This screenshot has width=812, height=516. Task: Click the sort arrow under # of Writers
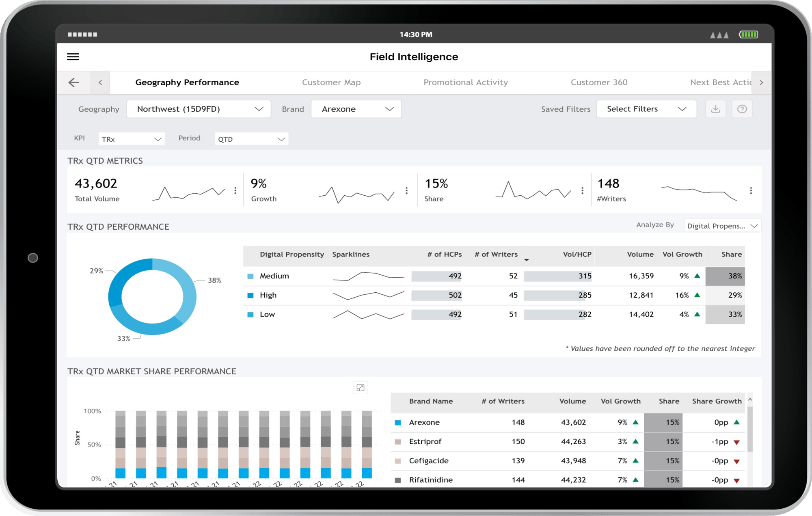527,260
